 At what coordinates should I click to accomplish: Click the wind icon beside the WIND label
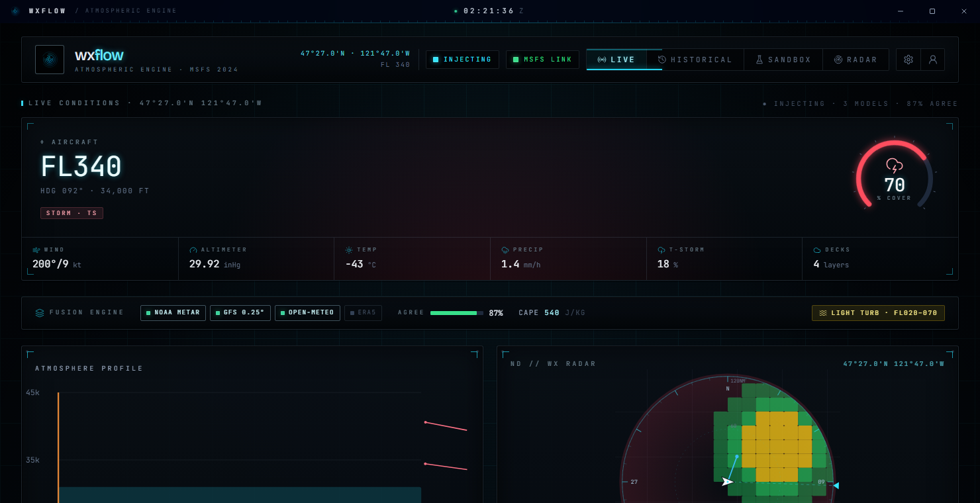tap(36, 250)
